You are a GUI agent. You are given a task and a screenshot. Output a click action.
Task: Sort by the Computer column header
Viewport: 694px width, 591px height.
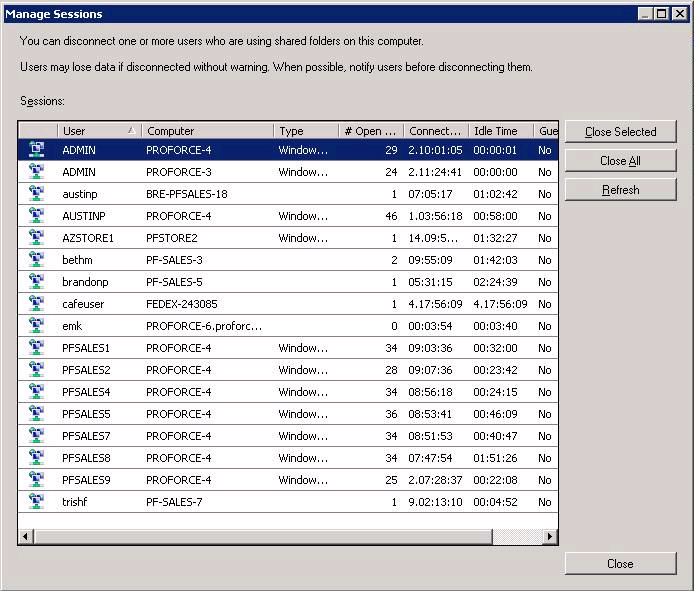208,131
